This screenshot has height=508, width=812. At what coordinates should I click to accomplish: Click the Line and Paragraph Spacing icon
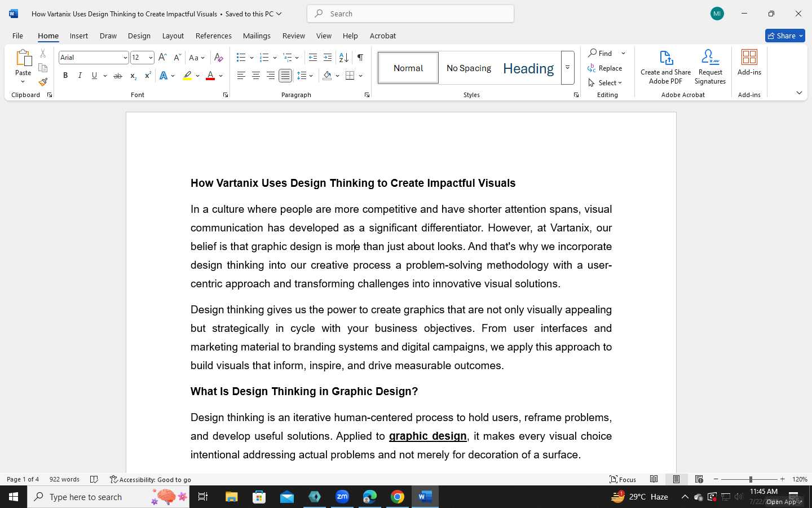302,76
